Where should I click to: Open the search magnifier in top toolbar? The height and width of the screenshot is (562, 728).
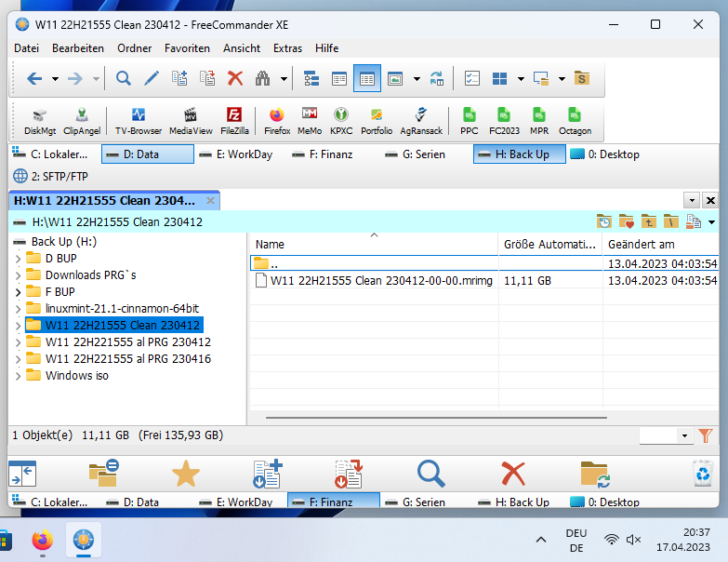(x=123, y=78)
